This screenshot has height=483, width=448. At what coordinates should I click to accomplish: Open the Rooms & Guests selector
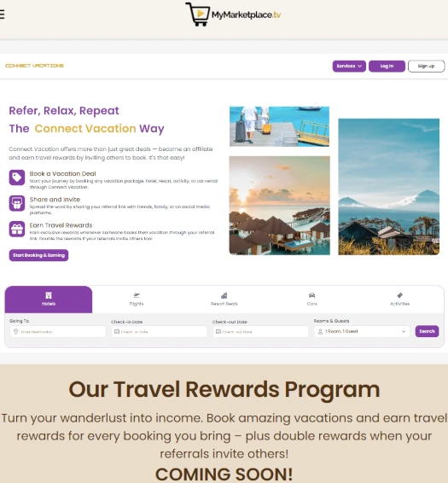point(362,331)
